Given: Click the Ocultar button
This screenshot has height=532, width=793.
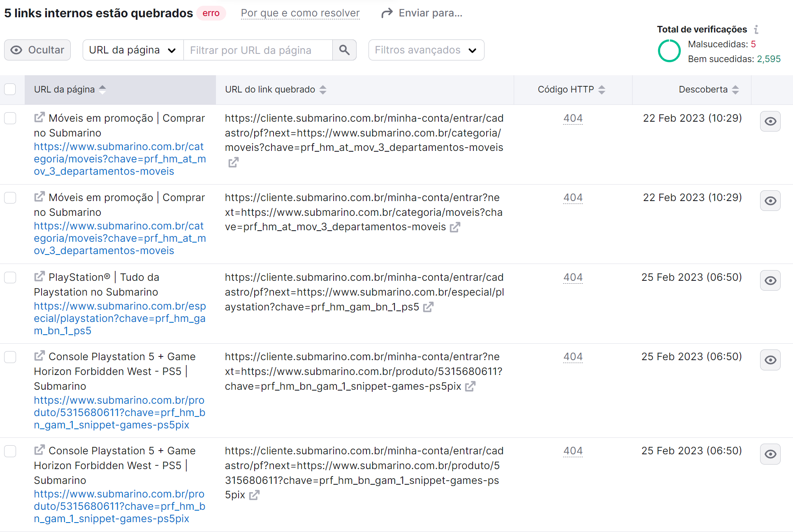Looking at the screenshot, I should (37, 50).
